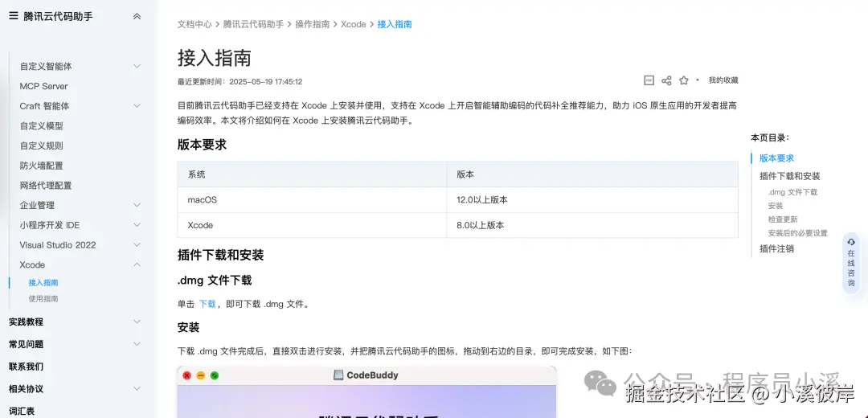Jump to 安装后的必要设置 in page contents
This screenshot has height=418, width=868.
(798, 233)
